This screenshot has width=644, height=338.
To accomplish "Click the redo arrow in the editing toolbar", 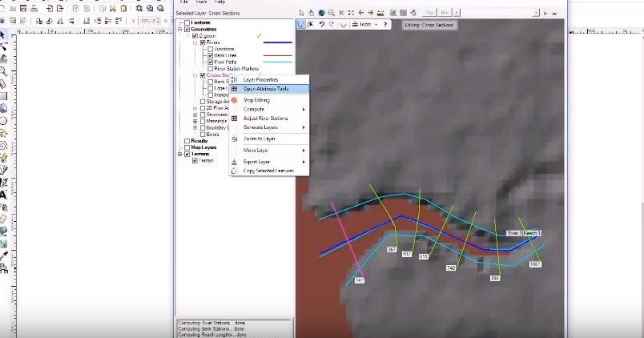I will [x=332, y=25].
